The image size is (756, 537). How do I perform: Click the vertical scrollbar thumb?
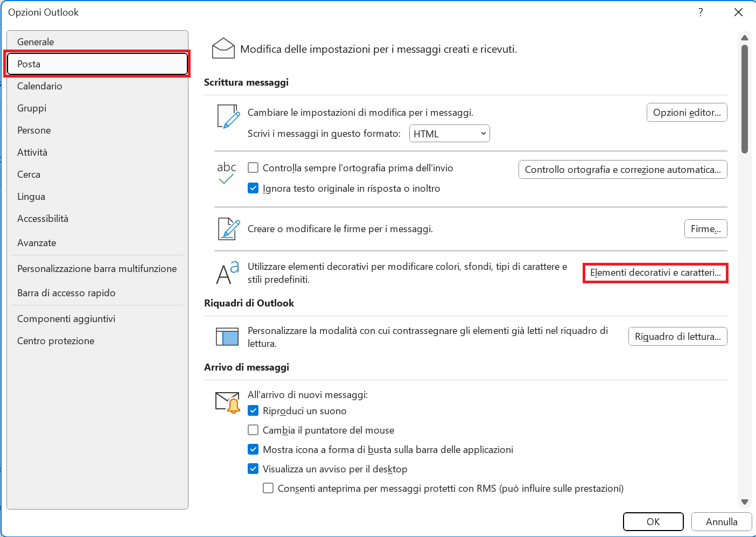(745, 99)
